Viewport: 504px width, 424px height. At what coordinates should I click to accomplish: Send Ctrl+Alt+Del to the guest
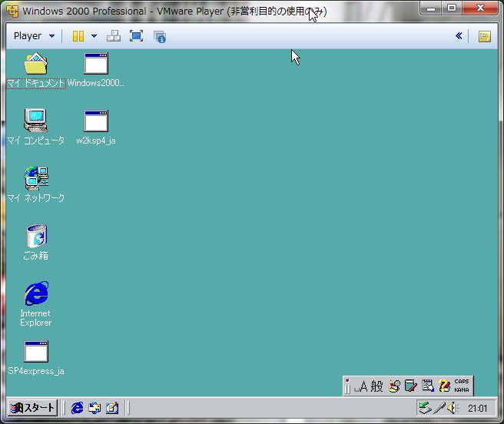[114, 36]
